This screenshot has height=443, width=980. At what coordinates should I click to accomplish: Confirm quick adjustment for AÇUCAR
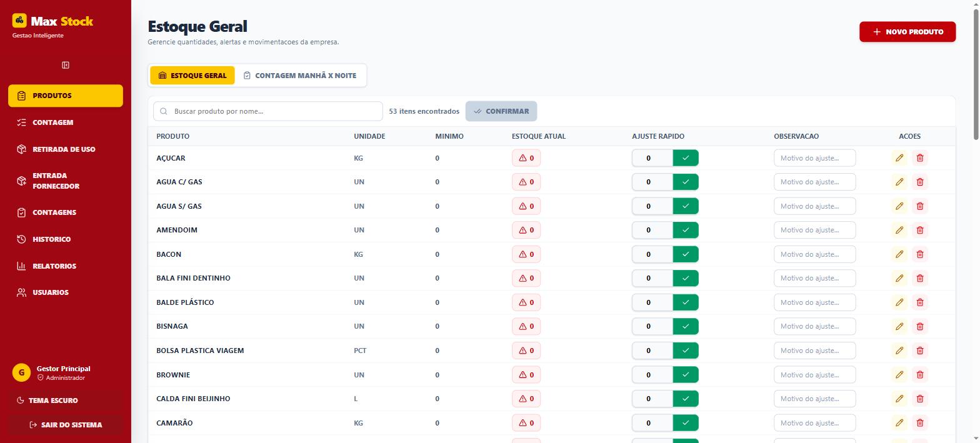point(686,158)
